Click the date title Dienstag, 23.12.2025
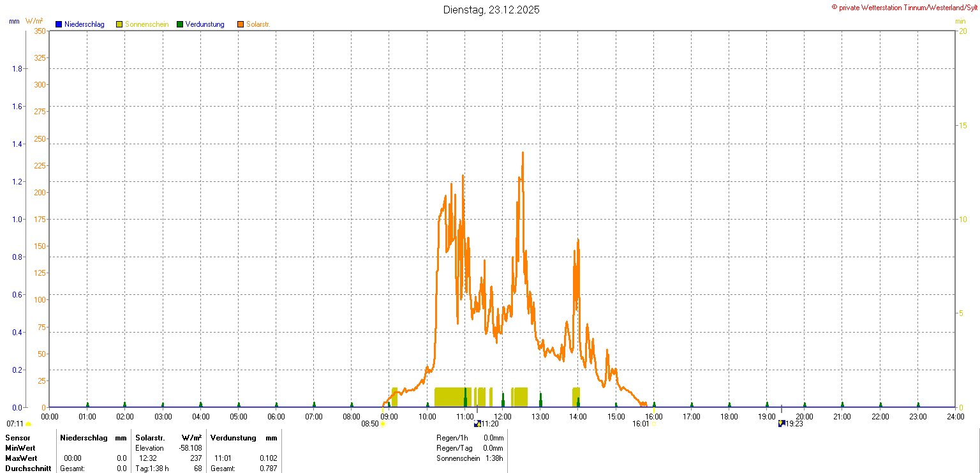This screenshot has height=473, width=980. [491, 10]
